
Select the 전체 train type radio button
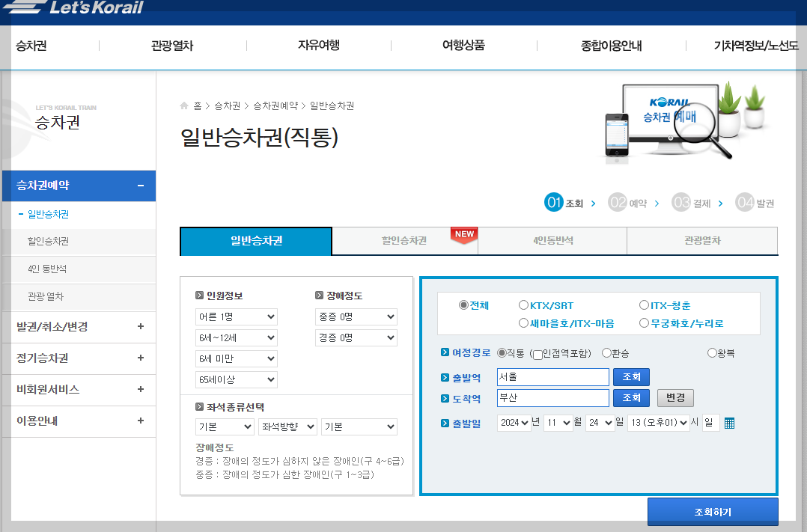coord(463,305)
